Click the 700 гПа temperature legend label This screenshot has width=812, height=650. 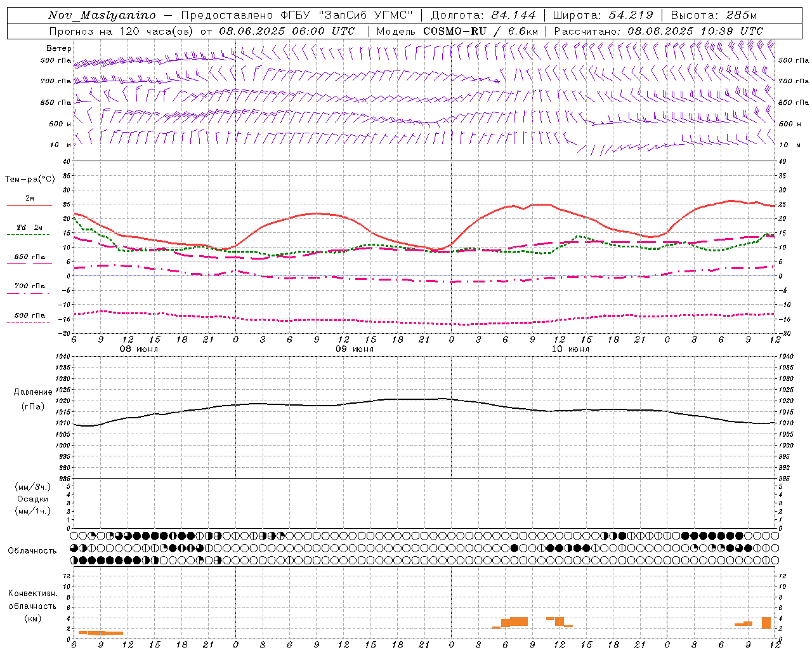[x=30, y=286]
